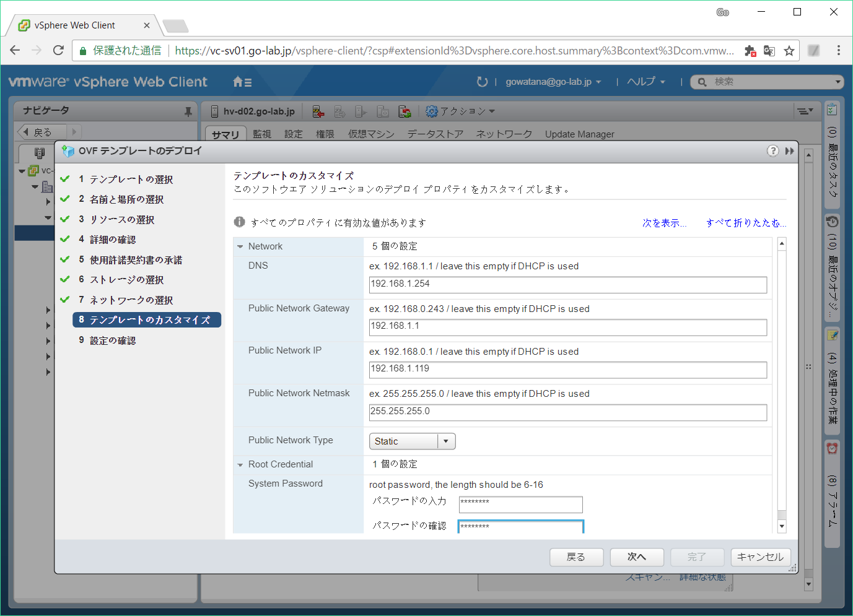This screenshot has height=616, width=853.
Task: Click the パスワードの確認 confirm field
Action: click(x=521, y=527)
